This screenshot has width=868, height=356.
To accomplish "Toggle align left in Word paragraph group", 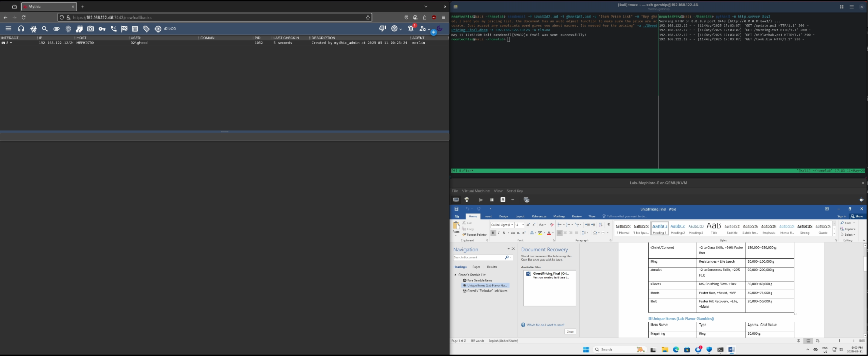I will point(560,233).
